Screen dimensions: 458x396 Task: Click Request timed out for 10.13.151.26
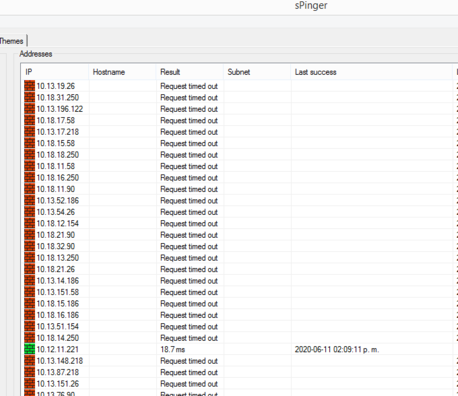pos(189,384)
